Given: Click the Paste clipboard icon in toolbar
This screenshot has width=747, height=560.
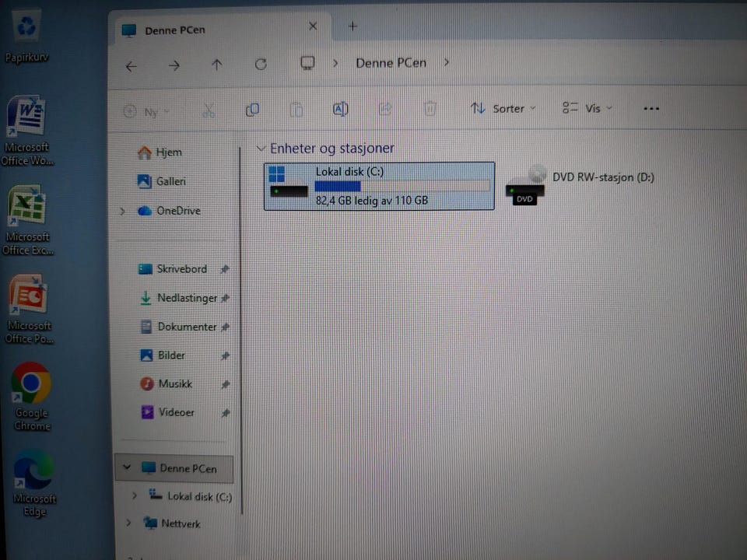Looking at the screenshot, I should (296, 110).
